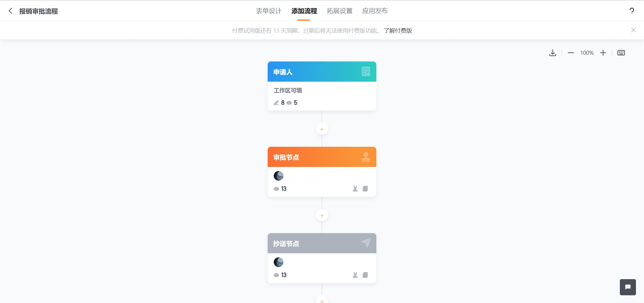This screenshot has height=303, width=644.
Task: Add node below the 审批节点 card
Action: 322,215
